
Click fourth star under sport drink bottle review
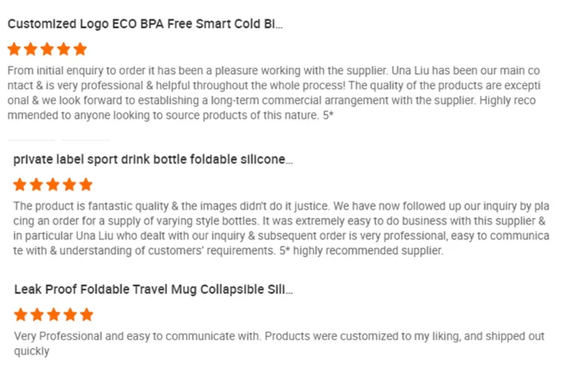[69, 184]
